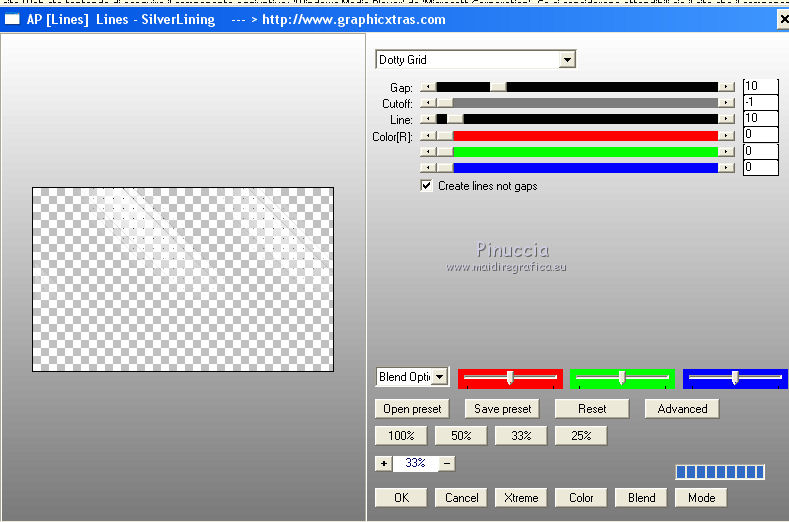789x522 pixels.
Task: Click green color slider left arrow
Action: pos(428,152)
